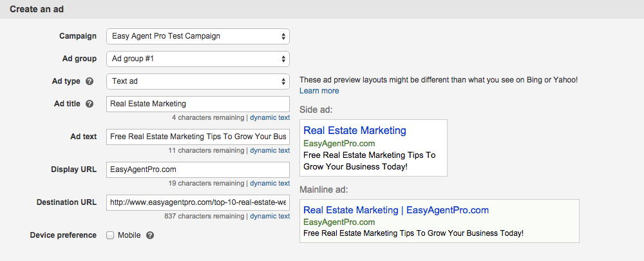The width and height of the screenshot is (644, 261).
Task: Focus the Ad text input field
Action: pyautogui.click(x=198, y=137)
